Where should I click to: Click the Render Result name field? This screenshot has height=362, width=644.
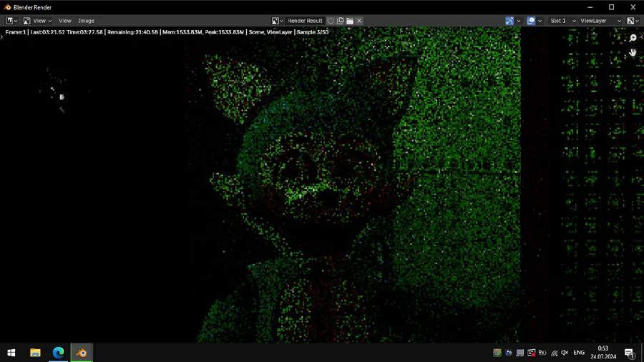point(305,21)
